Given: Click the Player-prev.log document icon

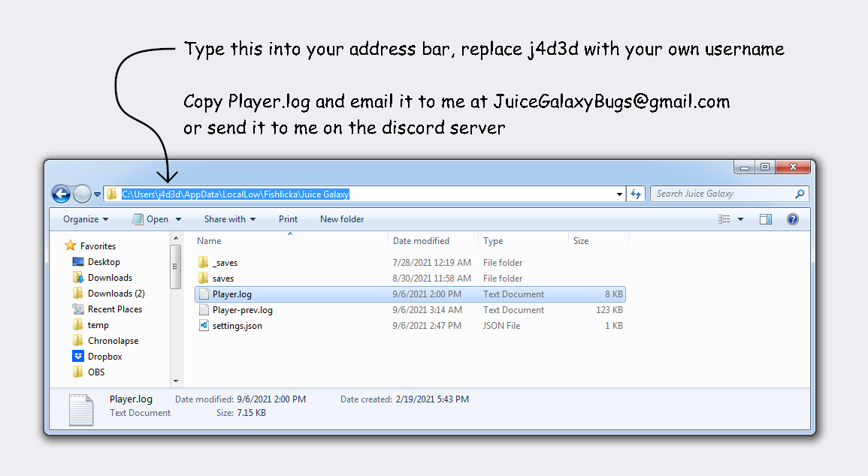Looking at the screenshot, I should click(204, 309).
